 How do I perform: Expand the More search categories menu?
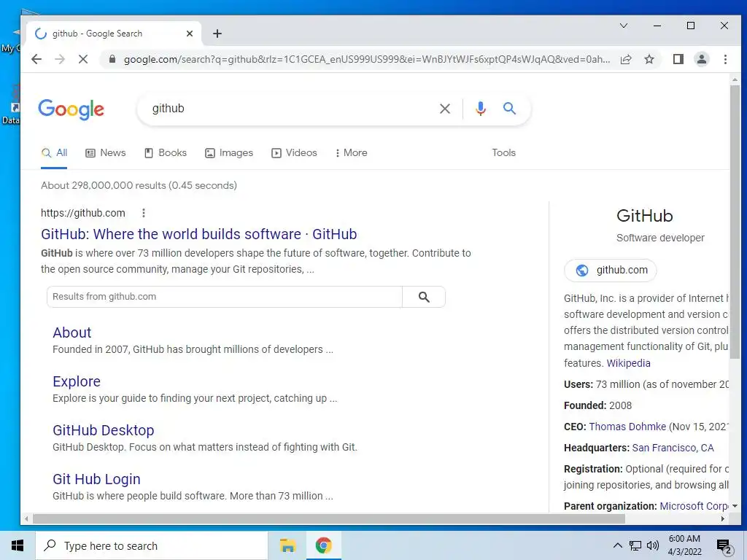point(351,153)
